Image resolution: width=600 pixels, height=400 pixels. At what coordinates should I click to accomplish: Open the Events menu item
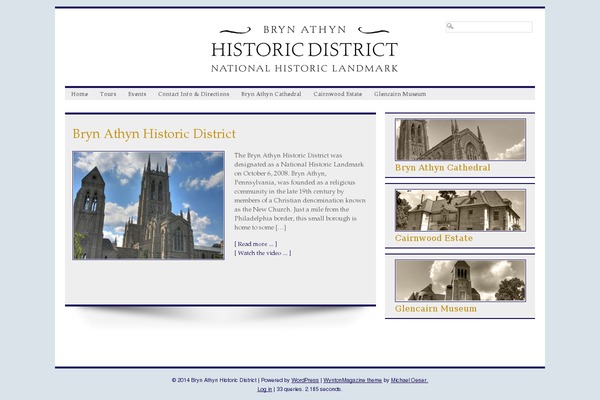point(137,94)
